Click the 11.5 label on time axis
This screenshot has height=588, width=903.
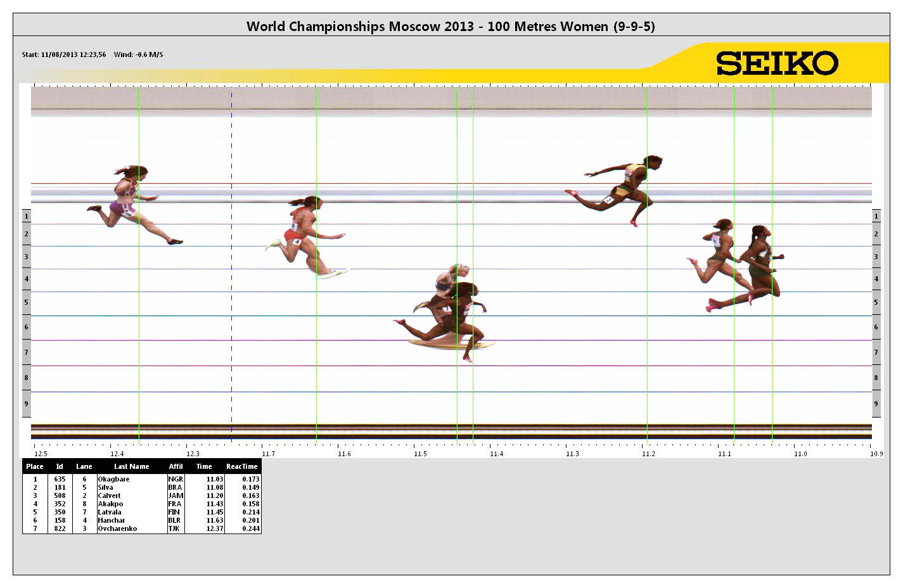pos(420,454)
